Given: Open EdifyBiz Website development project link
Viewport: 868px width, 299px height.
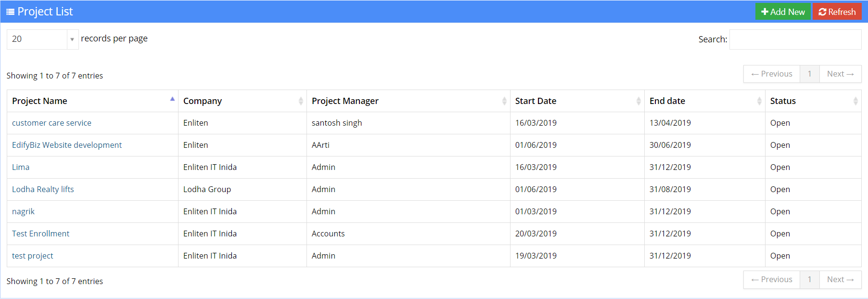Looking at the screenshot, I should tap(67, 145).
